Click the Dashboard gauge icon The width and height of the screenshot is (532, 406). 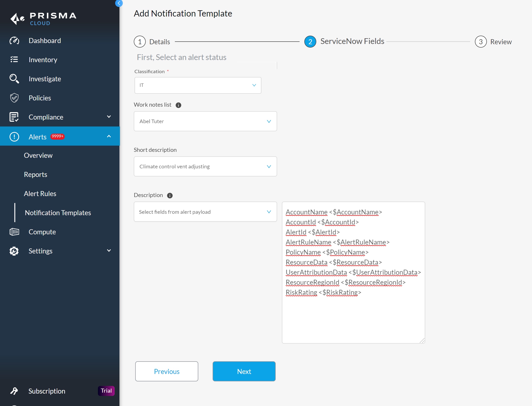point(14,41)
